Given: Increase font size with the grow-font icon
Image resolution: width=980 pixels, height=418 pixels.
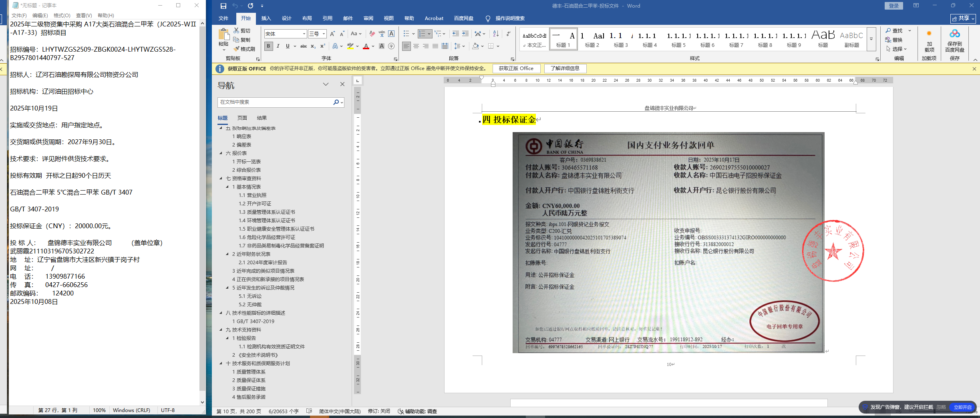Looking at the screenshot, I should click(x=332, y=34).
